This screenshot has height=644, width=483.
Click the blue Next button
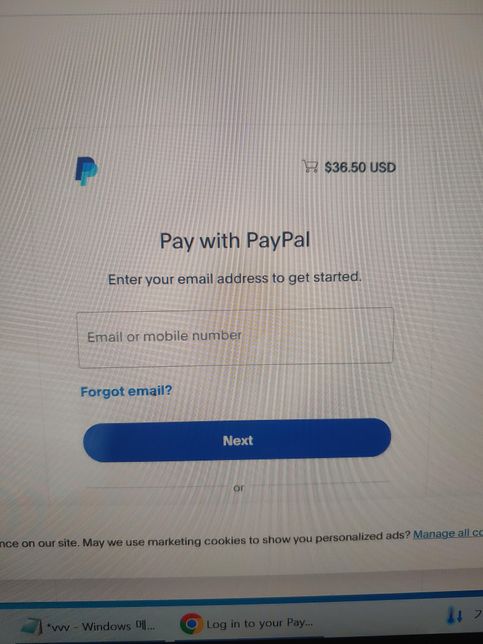[237, 440]
